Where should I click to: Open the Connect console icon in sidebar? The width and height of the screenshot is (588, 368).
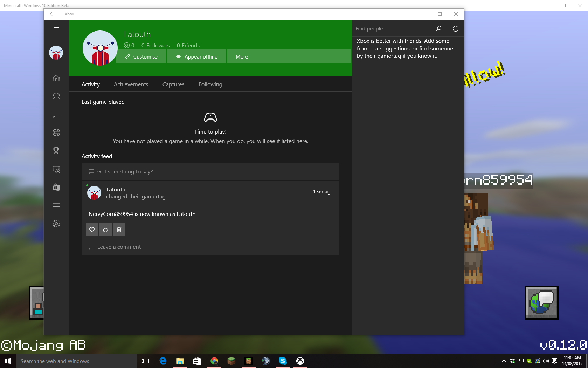[x=56, y=205]
